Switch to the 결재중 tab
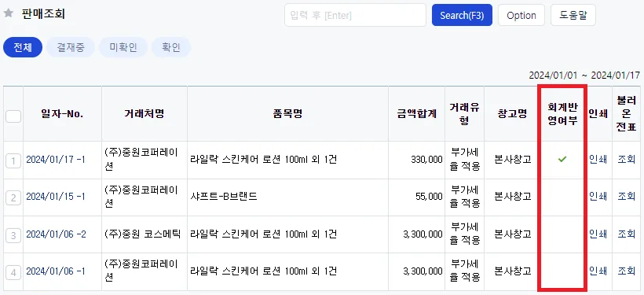Screen dimensions: 644x295 point(71,47)
